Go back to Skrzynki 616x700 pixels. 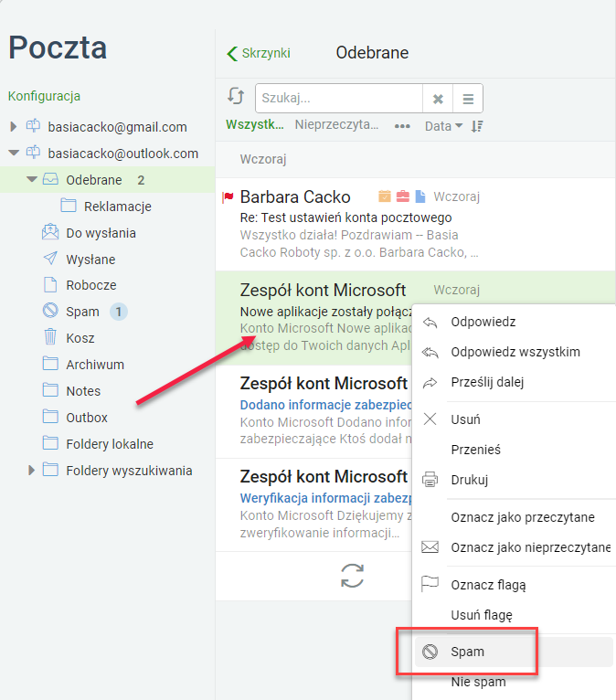click(x=259, y=53)
